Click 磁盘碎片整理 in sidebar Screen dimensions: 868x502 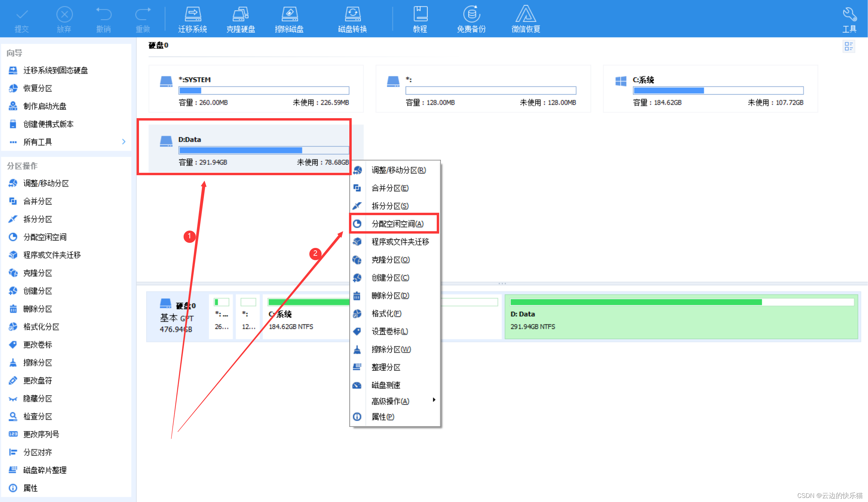pyautogui.click(x=45, y=470)
